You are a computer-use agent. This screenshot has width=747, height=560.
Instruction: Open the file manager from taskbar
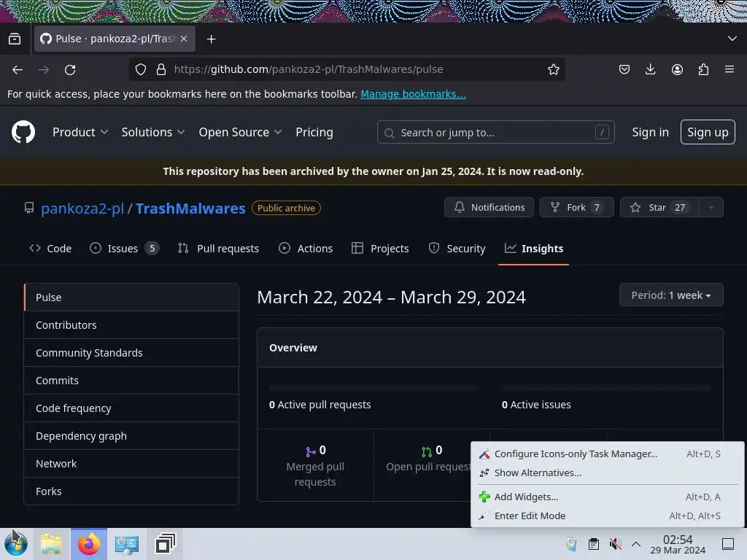tap(51, 544)
